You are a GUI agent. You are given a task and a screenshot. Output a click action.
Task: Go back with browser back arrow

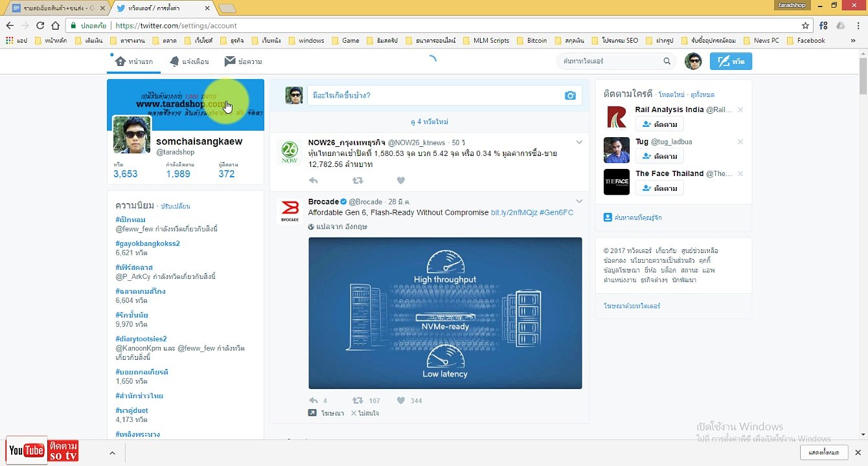pos(10,25)
